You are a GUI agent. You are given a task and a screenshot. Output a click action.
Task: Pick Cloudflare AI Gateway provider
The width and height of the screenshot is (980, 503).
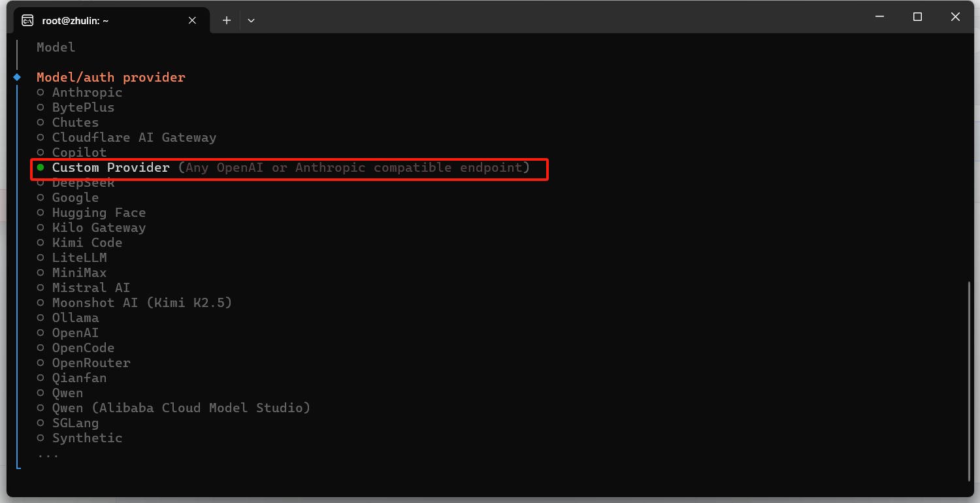pos(127,138)
